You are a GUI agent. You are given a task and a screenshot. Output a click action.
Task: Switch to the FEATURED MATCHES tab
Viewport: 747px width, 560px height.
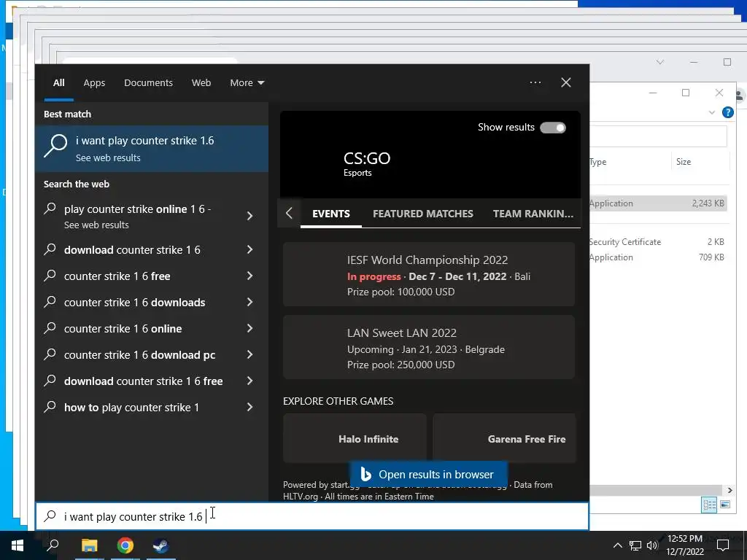click(x=423, y=214)
